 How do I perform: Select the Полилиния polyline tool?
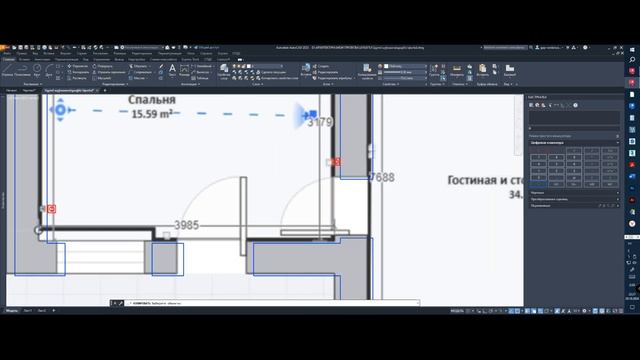(x=22, y=70)
